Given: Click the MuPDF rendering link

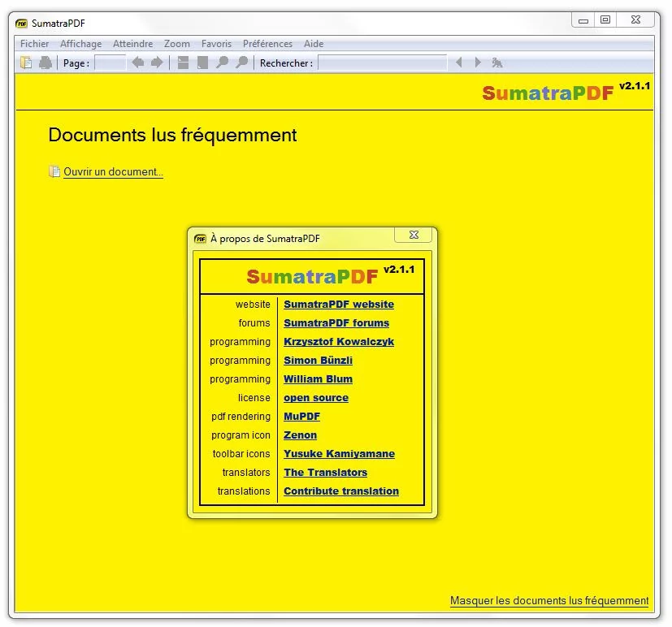Looking at the screenshot, I should coord(302,417).
